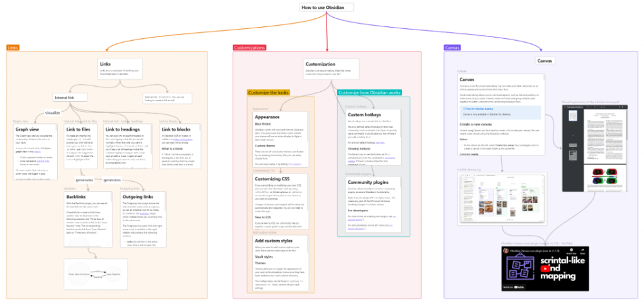The height and width of the screenshot is (303, 644).
Task: Click the Share icon on YouTube embed
Action: click(582, 251)
